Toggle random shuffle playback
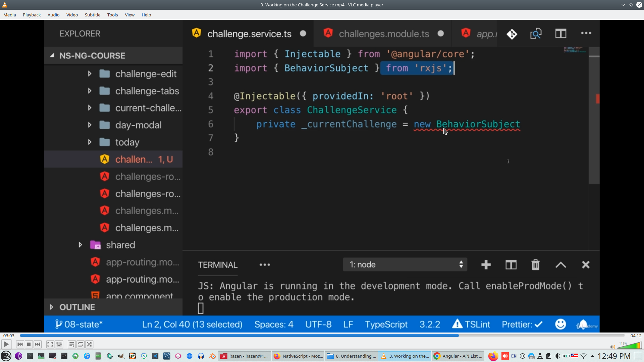 (x=89, y=344)
